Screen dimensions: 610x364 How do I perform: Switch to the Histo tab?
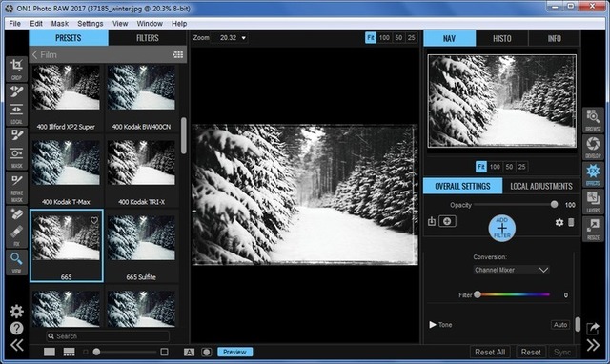point(502,38)
